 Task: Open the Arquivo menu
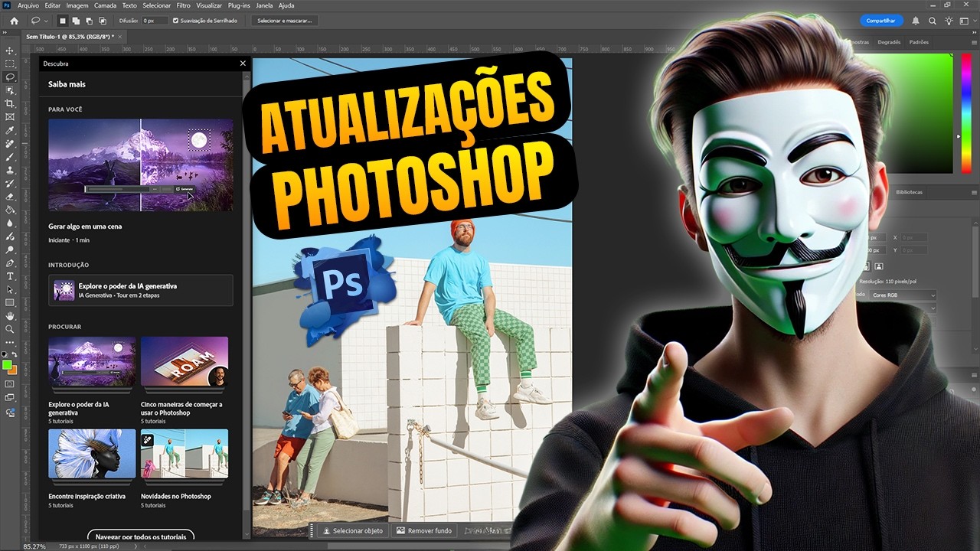[28, 5]
